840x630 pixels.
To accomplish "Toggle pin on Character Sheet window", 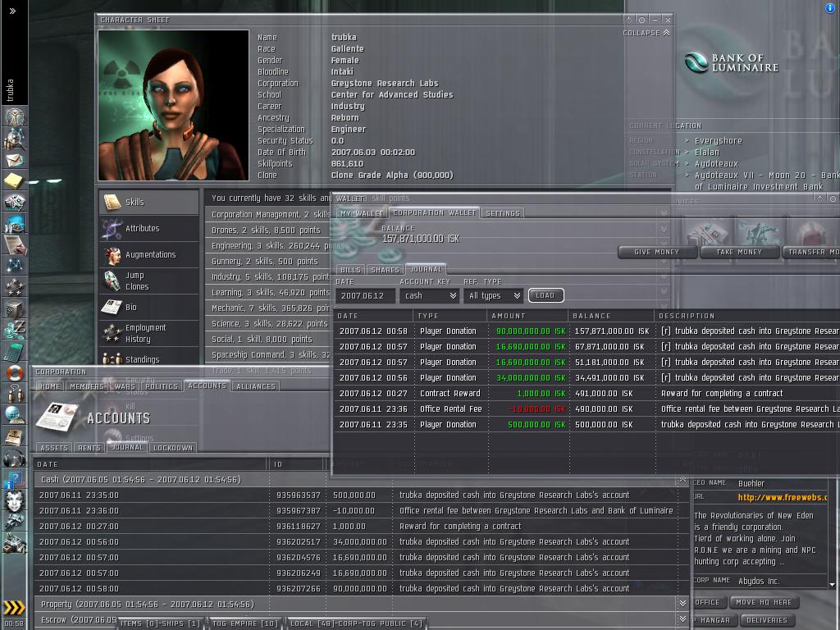I will [641, 20].
